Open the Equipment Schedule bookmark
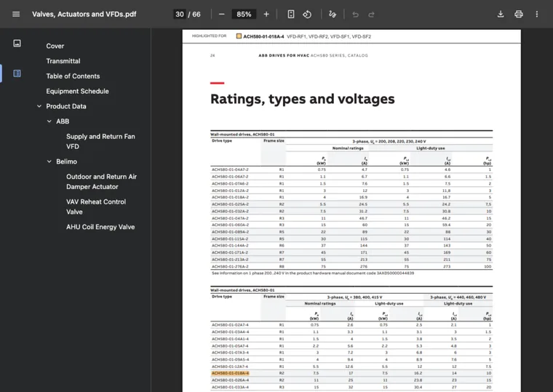Image resolution: width=553 pixels, height=392 pixels. [77, 92]
